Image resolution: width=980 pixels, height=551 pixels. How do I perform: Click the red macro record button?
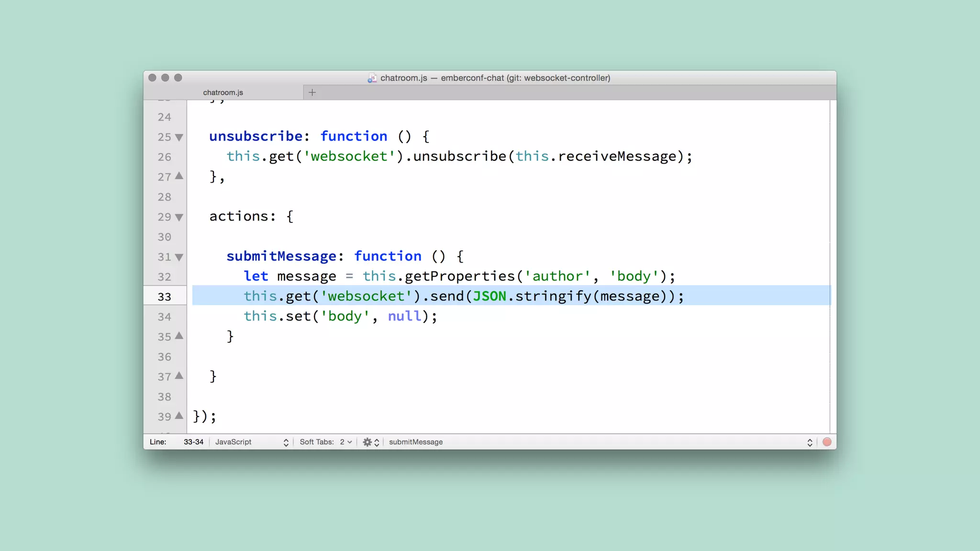827,442
